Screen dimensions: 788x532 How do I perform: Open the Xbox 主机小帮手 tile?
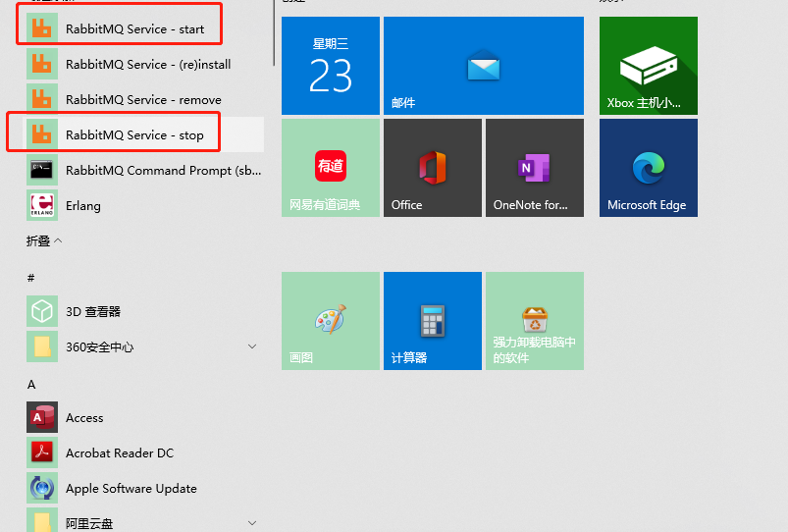coord(649,66)
